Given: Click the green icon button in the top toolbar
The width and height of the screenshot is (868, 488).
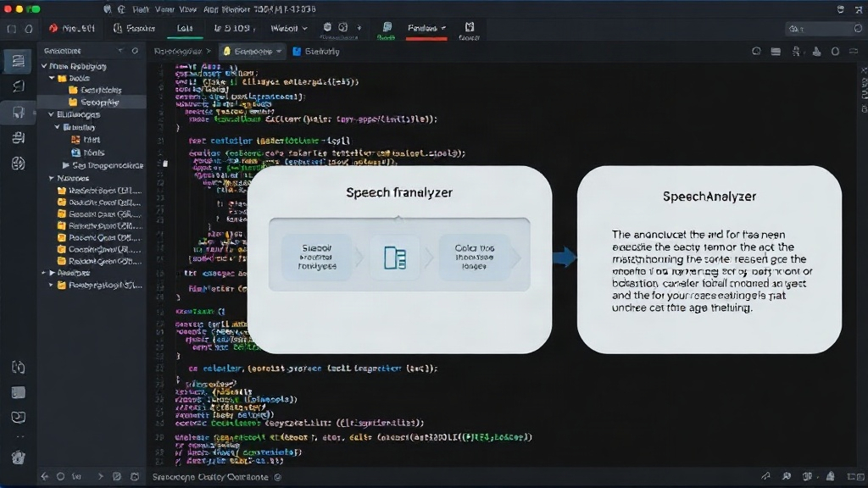Looking at the screenshot, I should coord(387,29).
